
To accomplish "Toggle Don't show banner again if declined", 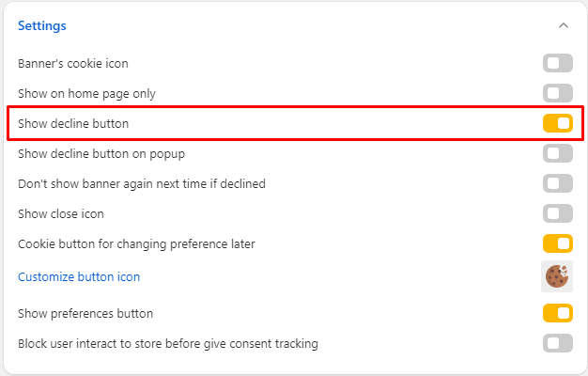I will (557, 183).
